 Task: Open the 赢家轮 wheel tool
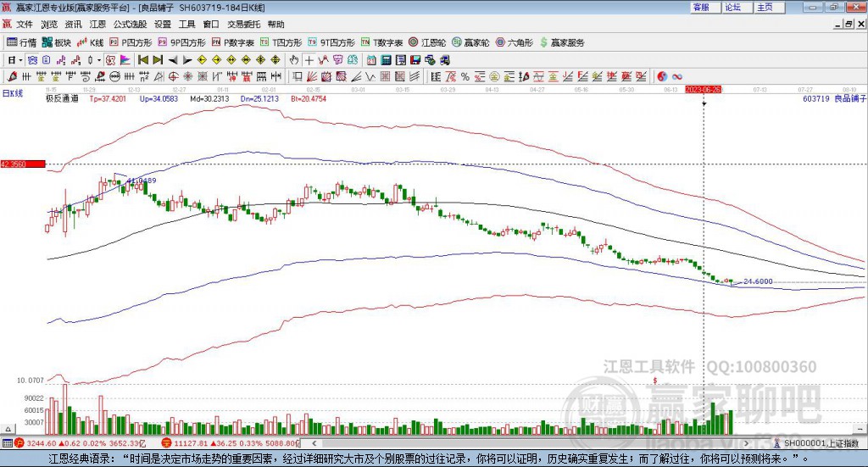[x=470, y=42]
